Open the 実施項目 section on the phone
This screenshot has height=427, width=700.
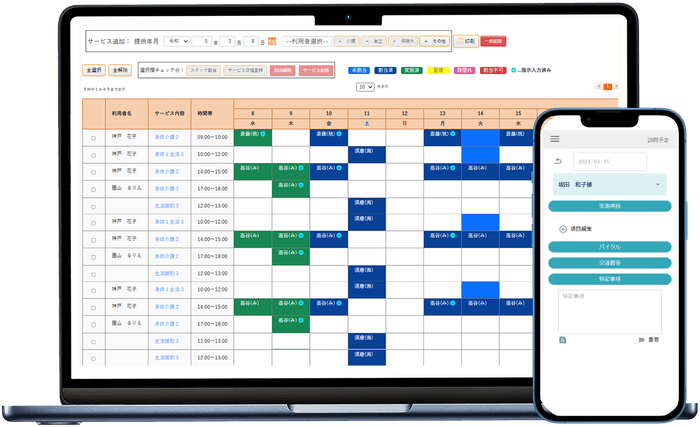pos(609,206)
